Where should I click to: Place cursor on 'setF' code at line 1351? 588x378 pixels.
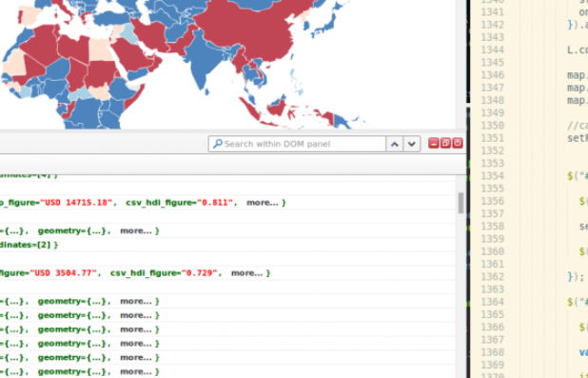(x=578, y=138)
